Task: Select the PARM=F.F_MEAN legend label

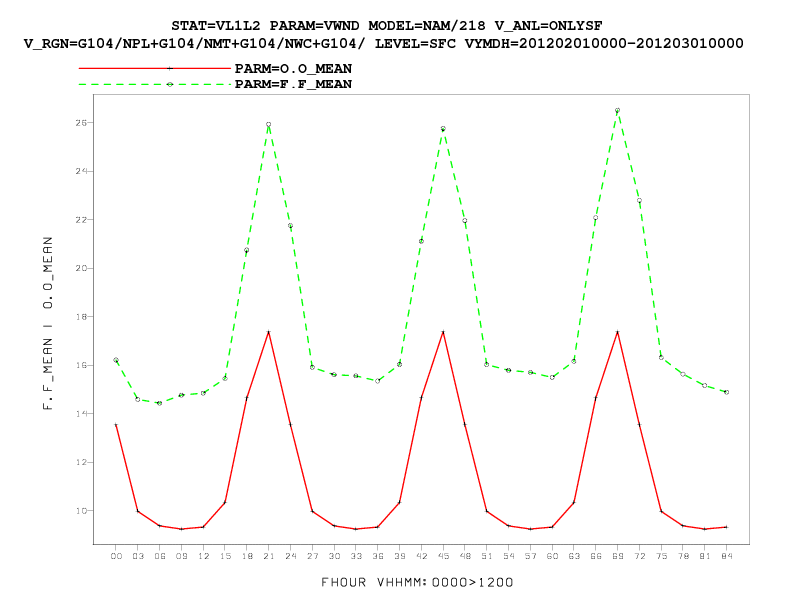Action: pyautogui.click(x=293, y=84)
